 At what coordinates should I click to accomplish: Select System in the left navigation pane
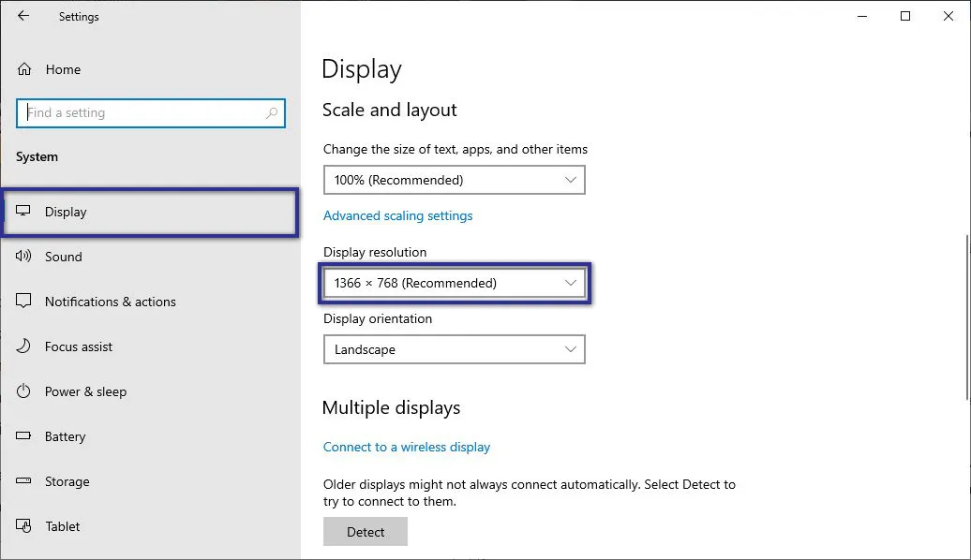tap(37, 156)
